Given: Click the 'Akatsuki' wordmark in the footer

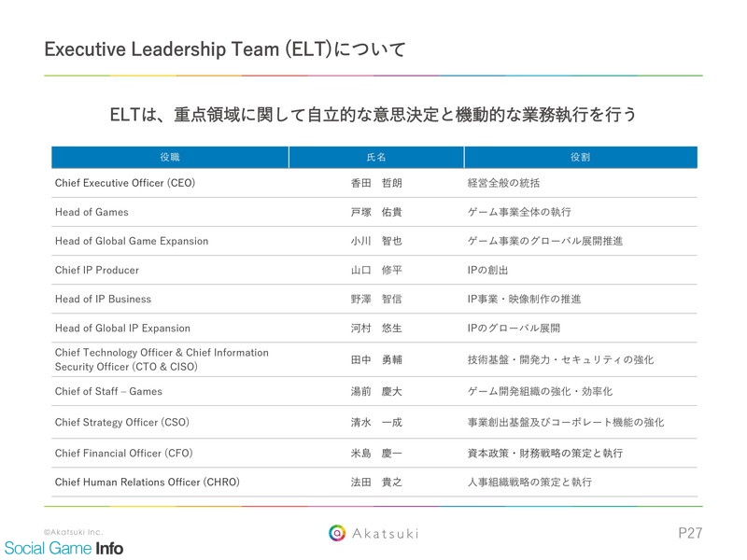Looking at the screenshot, I should pos(386,533).
